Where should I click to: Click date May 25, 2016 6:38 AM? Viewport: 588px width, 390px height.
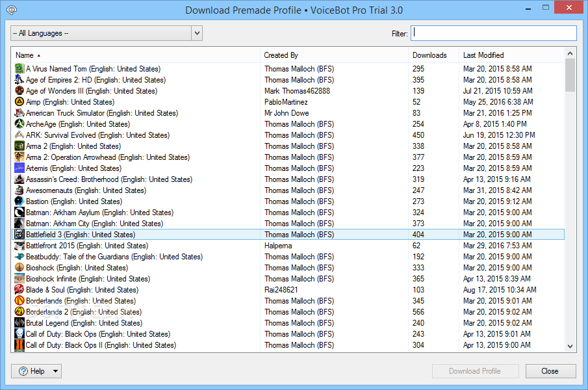point(498,102)
